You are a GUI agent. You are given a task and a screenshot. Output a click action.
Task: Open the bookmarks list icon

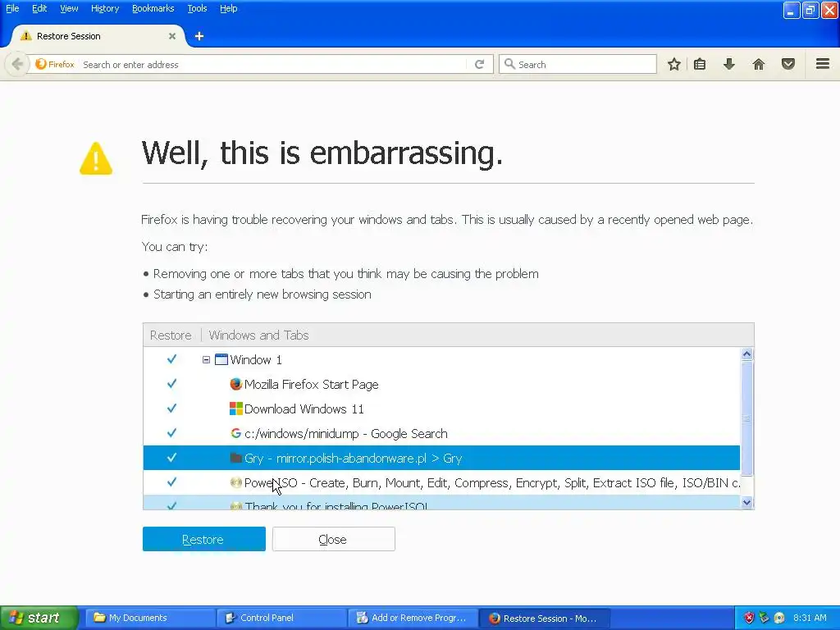[700, 64]
